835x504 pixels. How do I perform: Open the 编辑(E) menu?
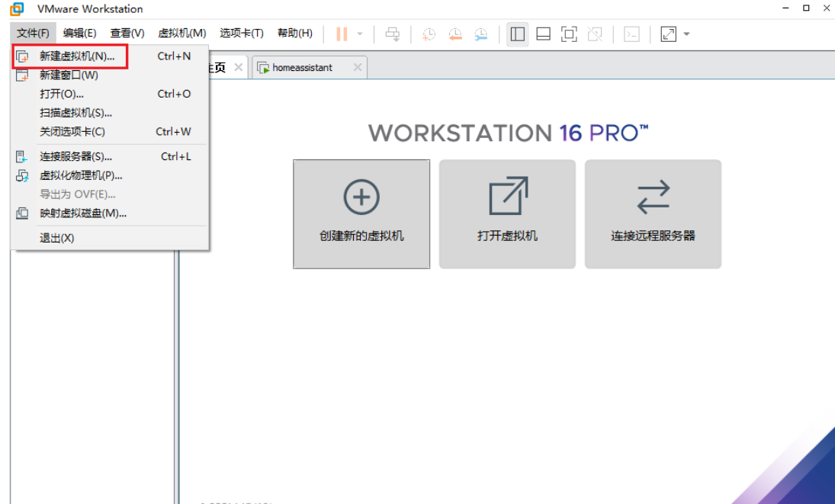coord(80,34)
